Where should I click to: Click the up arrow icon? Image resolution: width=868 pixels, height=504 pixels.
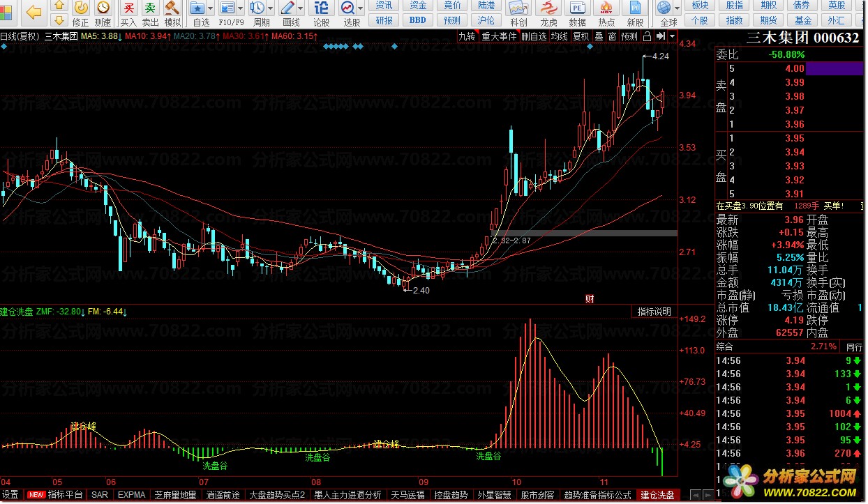[59, 6]
